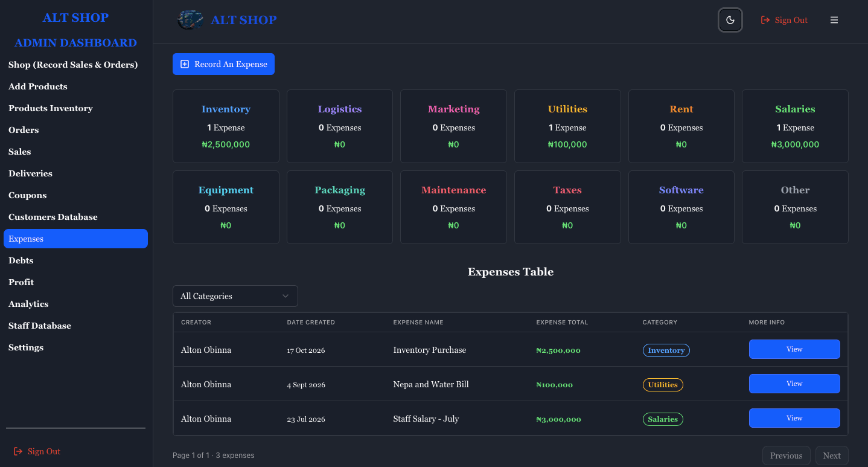
Task: Click the plus icon on Record An Expense
Action: tap(185, 64)
